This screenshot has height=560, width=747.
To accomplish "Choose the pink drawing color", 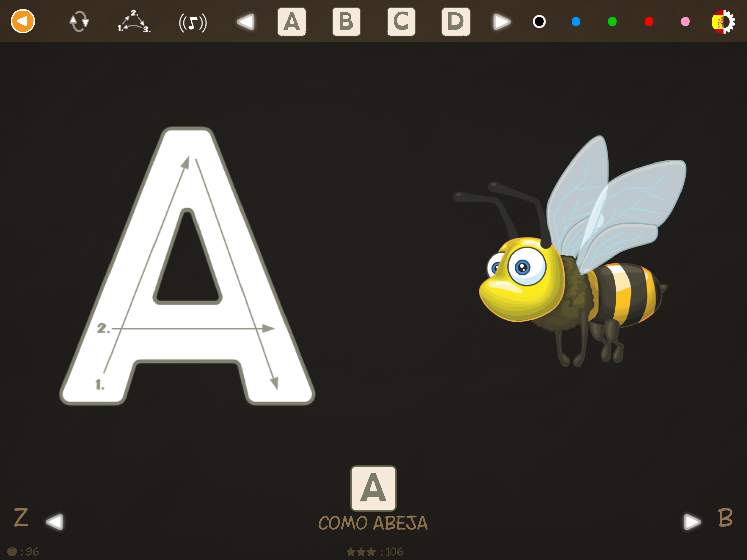I will pos(685,21).
